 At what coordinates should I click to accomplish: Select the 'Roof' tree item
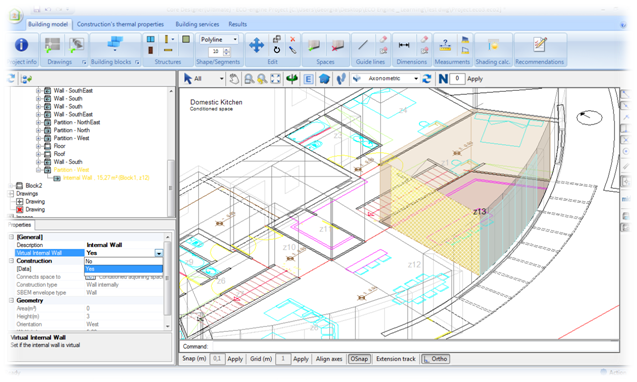(x=59, y=154)
